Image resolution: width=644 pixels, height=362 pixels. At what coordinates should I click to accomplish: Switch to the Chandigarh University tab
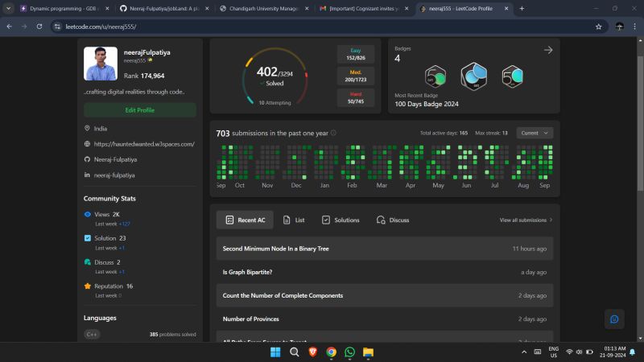tap(263, 8)
